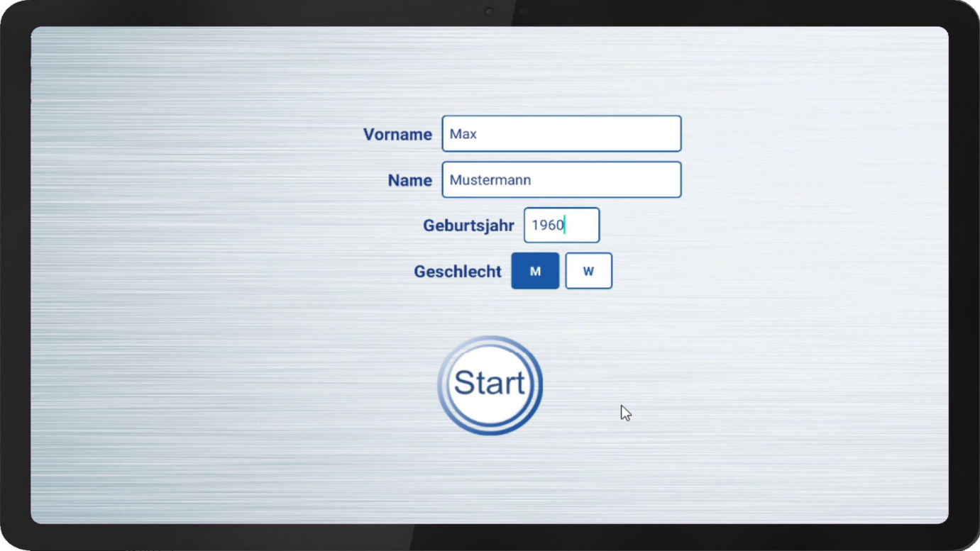Focus the Name field containing Mustermann

[561, 180]
